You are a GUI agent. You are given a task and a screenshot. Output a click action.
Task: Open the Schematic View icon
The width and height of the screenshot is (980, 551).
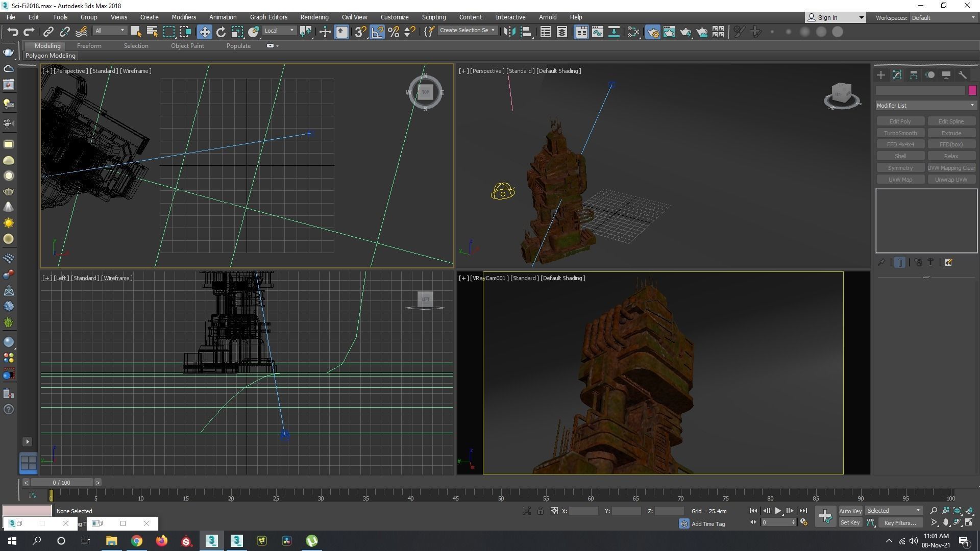(614, 32)
